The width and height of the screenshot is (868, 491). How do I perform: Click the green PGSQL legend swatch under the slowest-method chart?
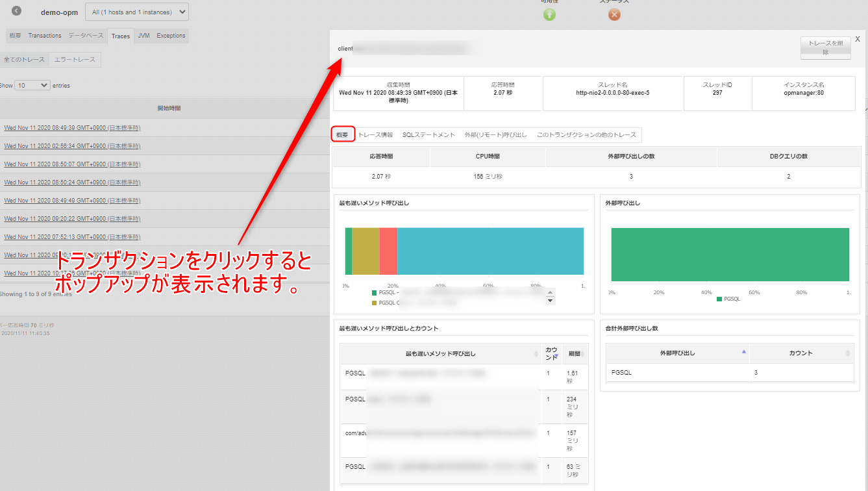pyautogui.click(x=374, y=293)
